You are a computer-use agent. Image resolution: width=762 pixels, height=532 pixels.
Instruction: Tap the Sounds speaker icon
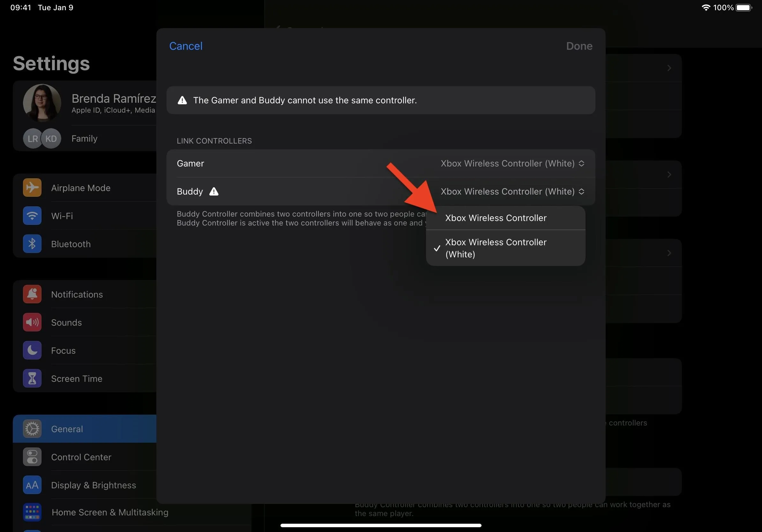tap(32, 322)
